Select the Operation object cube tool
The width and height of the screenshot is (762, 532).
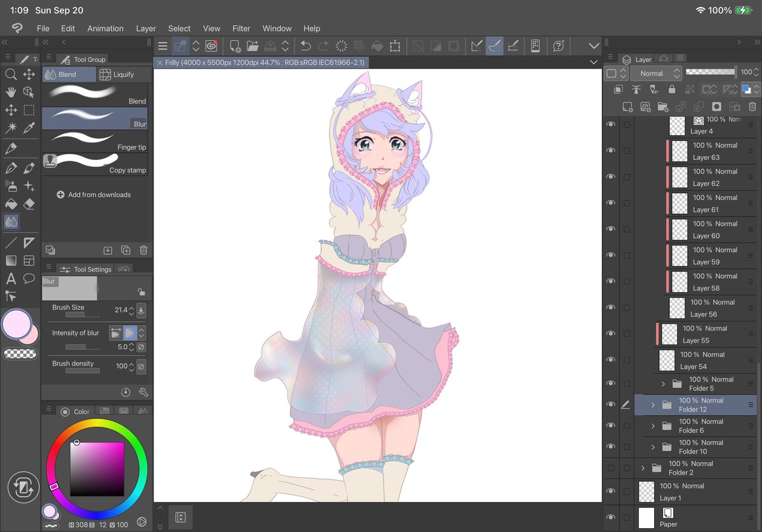tap(29, 92)
